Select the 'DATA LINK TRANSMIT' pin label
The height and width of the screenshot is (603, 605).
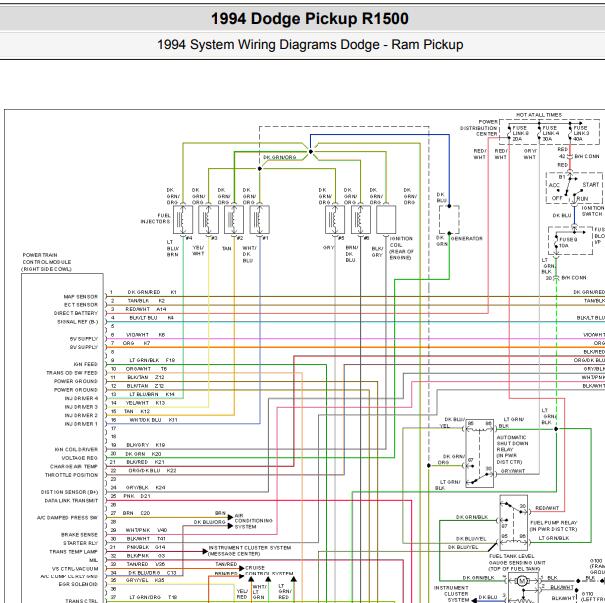pyautogui.click(x=70, y=500)
